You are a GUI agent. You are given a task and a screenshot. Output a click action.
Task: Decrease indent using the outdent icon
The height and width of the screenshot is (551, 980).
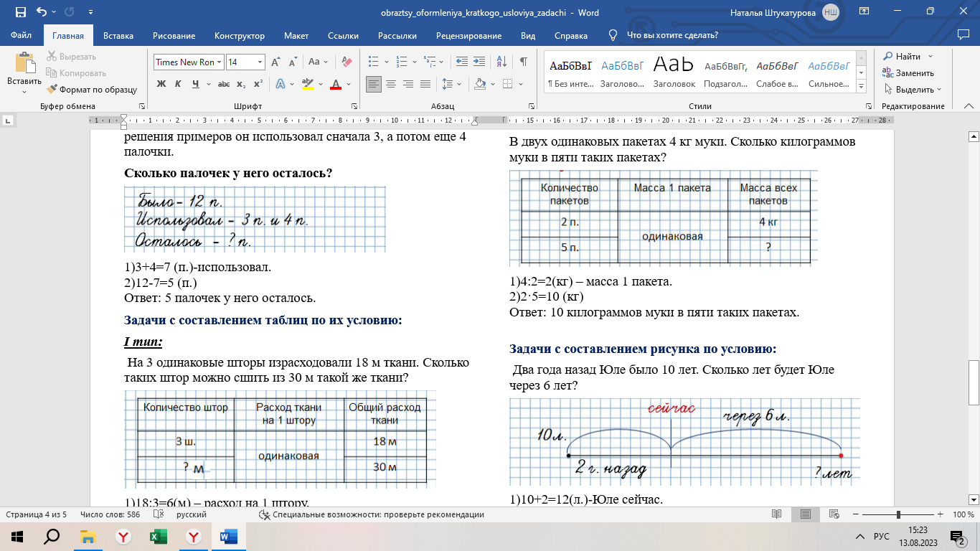tap(462, 62)
